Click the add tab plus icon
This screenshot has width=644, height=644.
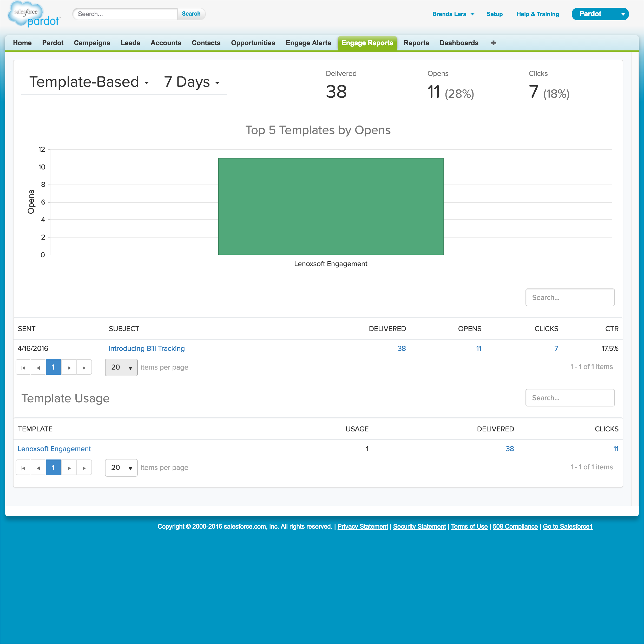[493, 43]
